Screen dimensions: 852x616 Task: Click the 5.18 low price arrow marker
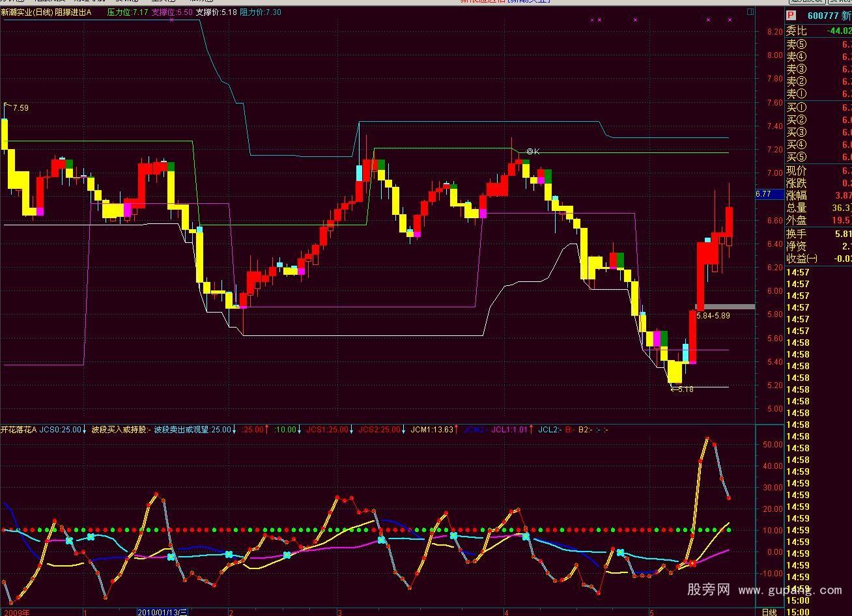[682, 389]
